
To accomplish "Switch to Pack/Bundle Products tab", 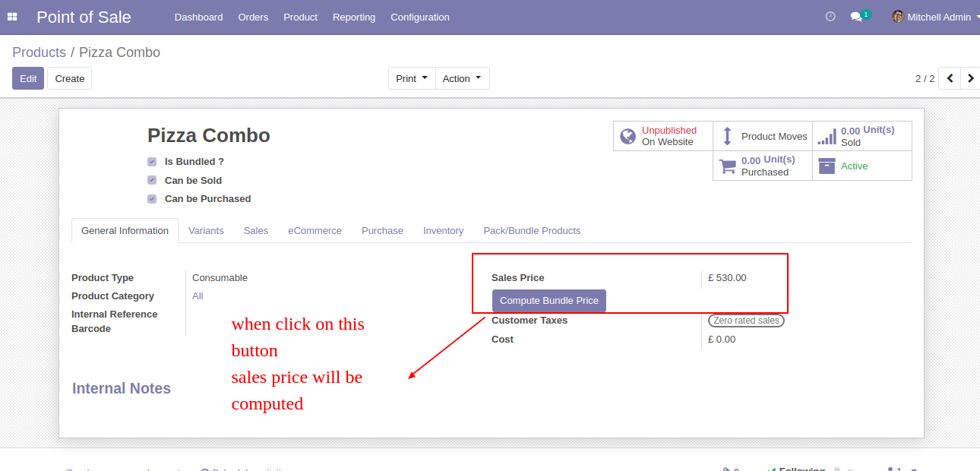I will point(532,230).
